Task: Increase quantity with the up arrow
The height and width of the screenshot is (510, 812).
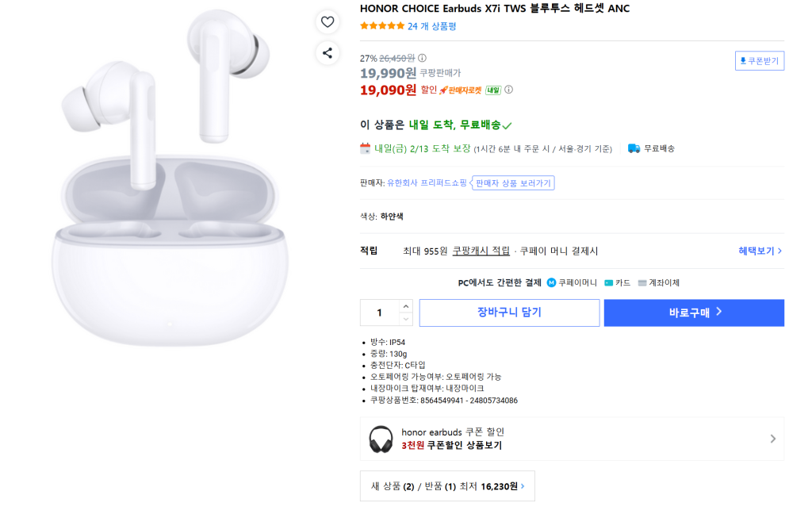Action: pos(406,306)
